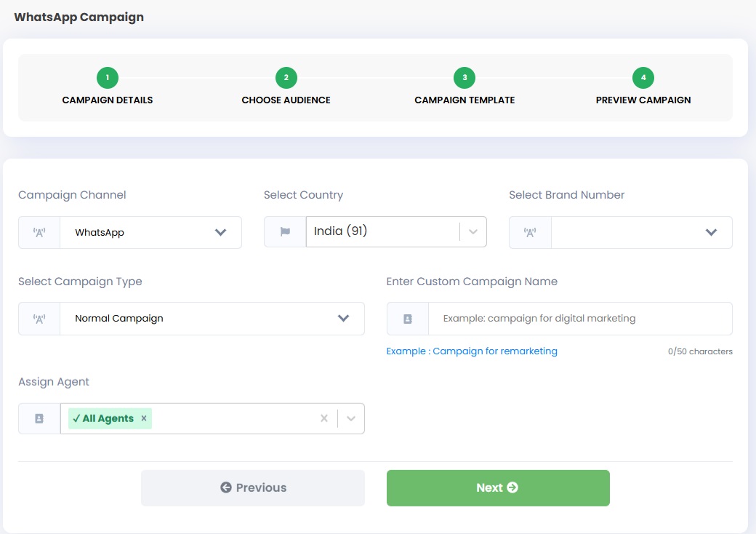Expand the Select Country dropdown
The image size is (756, 534).
[474, 230]
